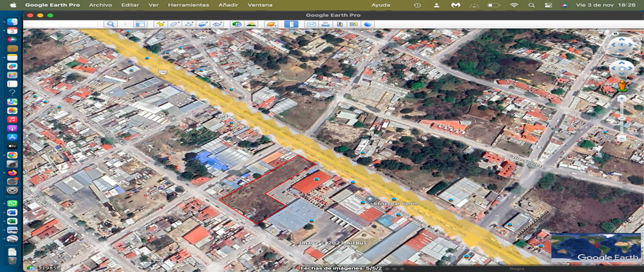Click the Street View pegman

click(622, 85)
